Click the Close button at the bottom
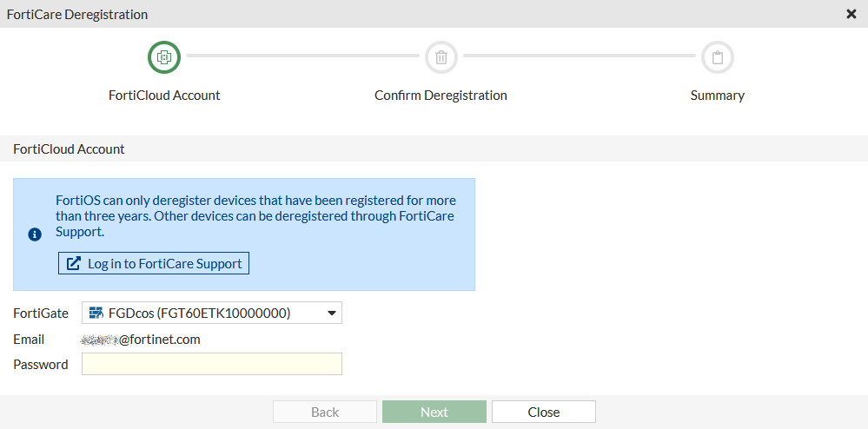Image resolution: width=868 pixels, height=429 pixels. point(543,412)
